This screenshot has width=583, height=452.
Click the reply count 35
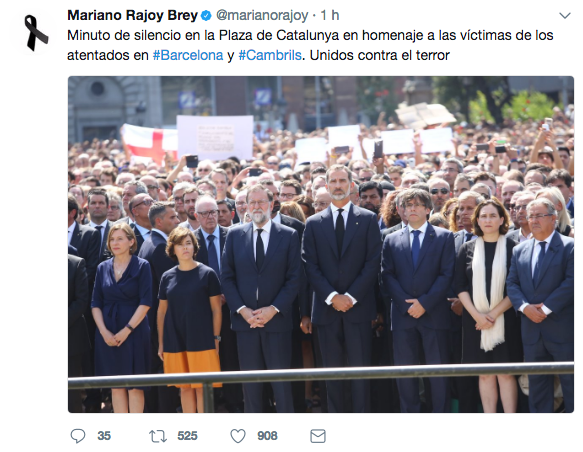[x=104, y=436]
